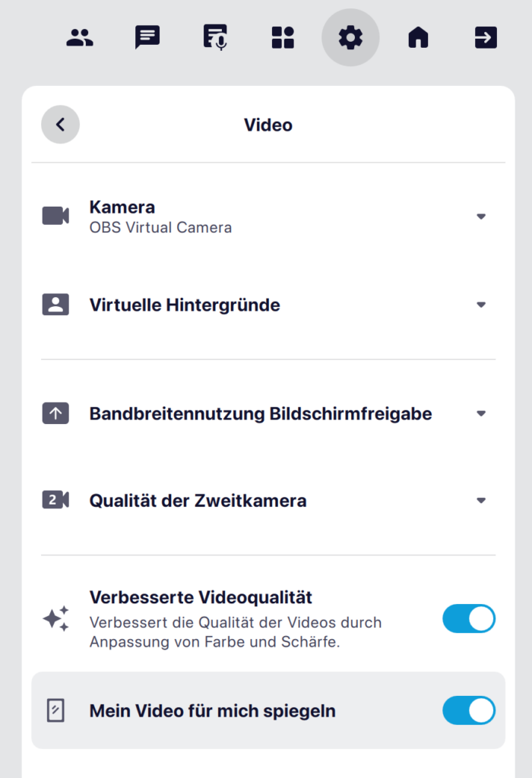Open Qualität der Zweitkamera dropdown

[x=482, y=501]
